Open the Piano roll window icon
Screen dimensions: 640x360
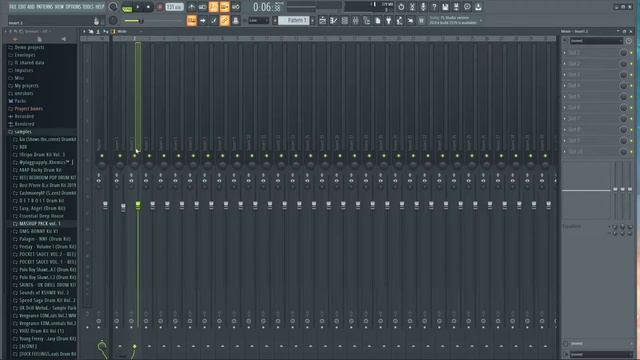coord(333,20)
